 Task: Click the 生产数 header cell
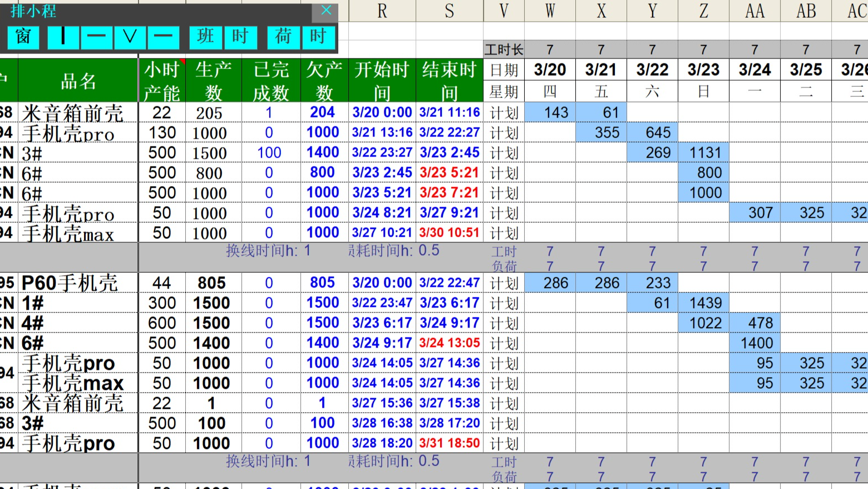(214, 81)
